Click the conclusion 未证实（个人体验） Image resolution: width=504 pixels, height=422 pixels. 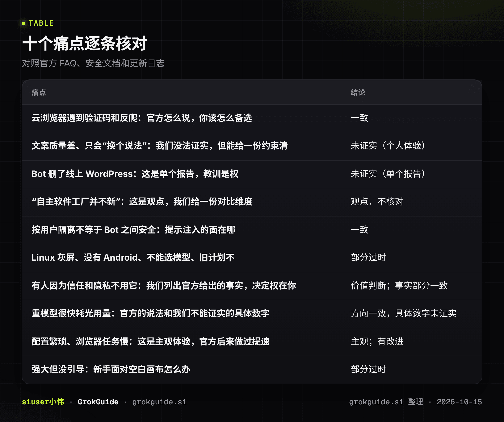tap(388, 146)
